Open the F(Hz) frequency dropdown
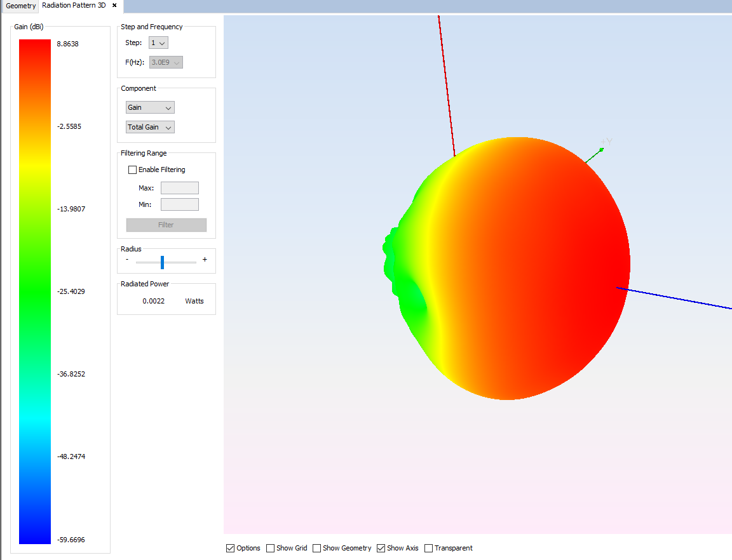The width and height of the screenshot is (732, 560). [165, 62]
